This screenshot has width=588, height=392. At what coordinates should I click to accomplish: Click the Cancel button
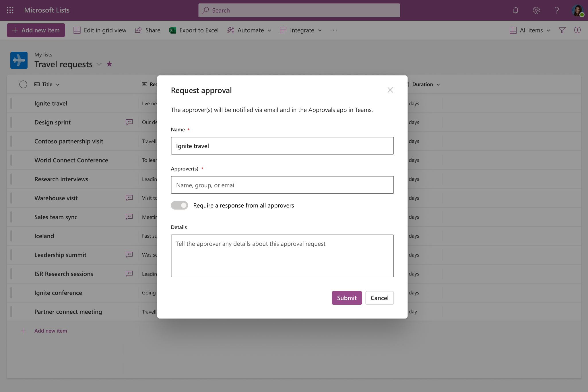coord(379,298)
